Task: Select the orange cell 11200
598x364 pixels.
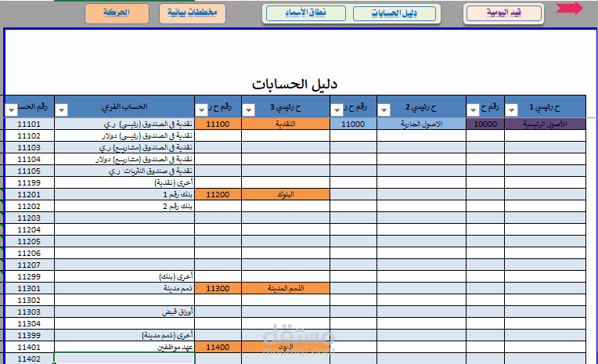Action: tap(218, 195)
